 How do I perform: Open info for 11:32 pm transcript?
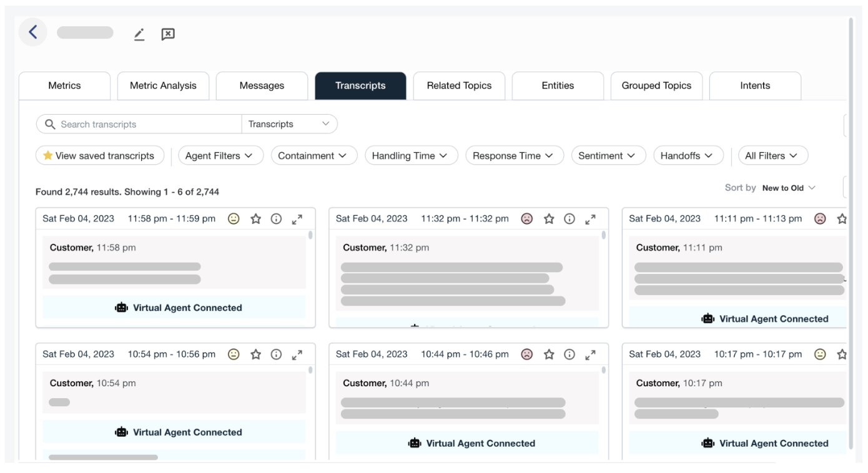570,218
